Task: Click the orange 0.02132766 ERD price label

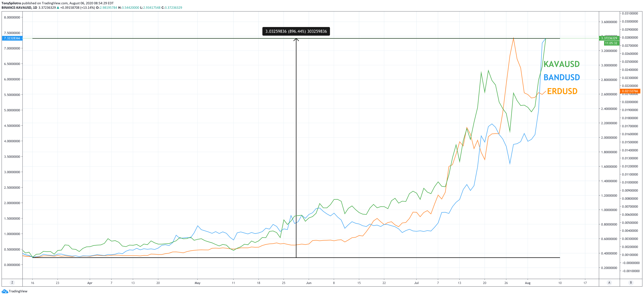Action: coord(630,91)
